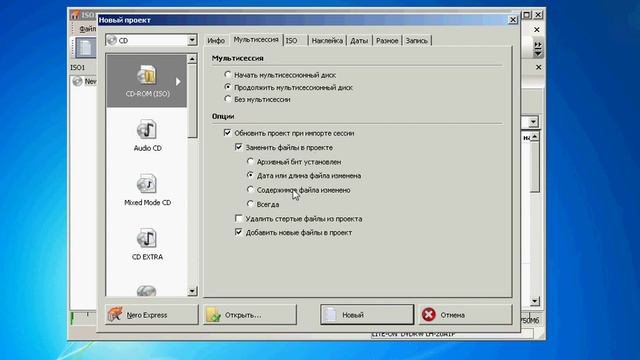Select the Mixed Mode CD project icon
The width and height of the screenshot is (640, 360).
[x=147, y=184]
